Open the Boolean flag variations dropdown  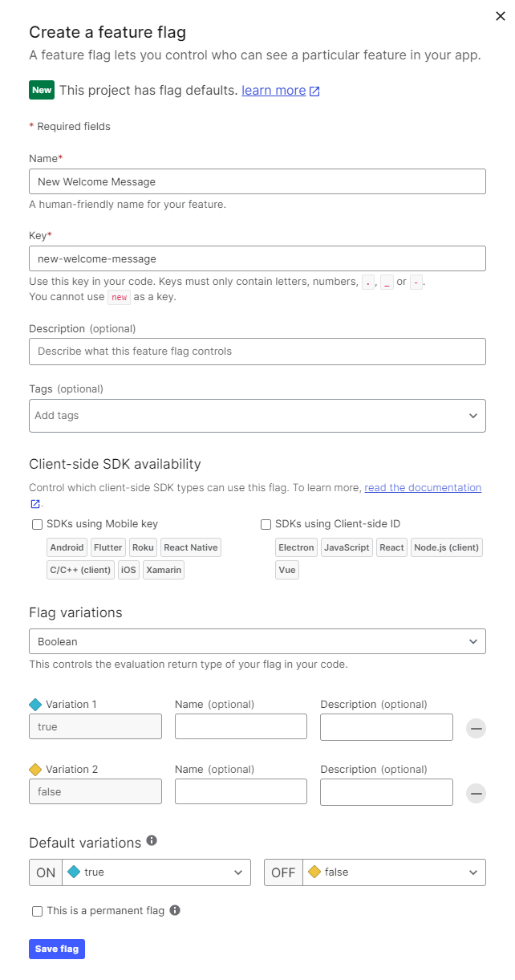pos(257,641)
